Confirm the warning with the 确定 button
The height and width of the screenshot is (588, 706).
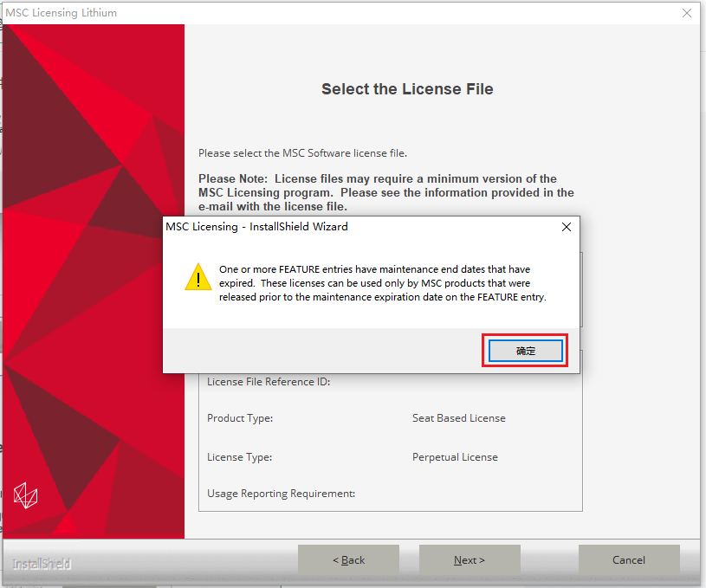click(526, 351)
